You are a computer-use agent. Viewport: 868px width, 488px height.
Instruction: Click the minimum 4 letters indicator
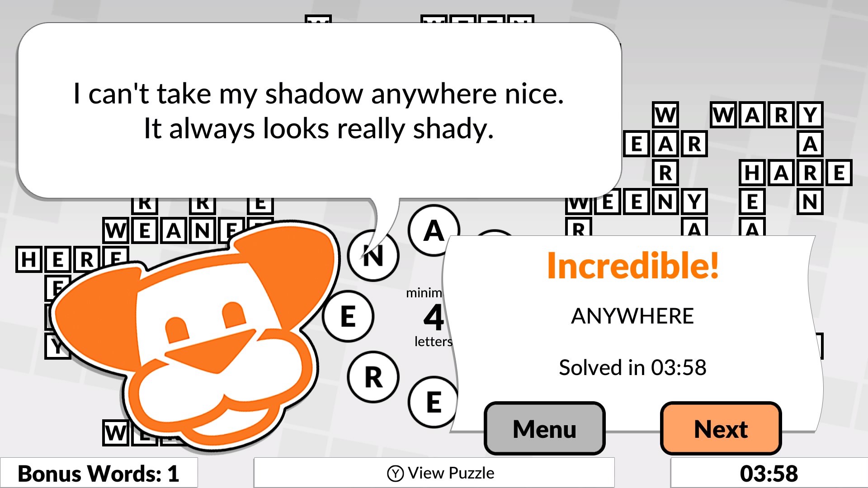coord(434,315)
